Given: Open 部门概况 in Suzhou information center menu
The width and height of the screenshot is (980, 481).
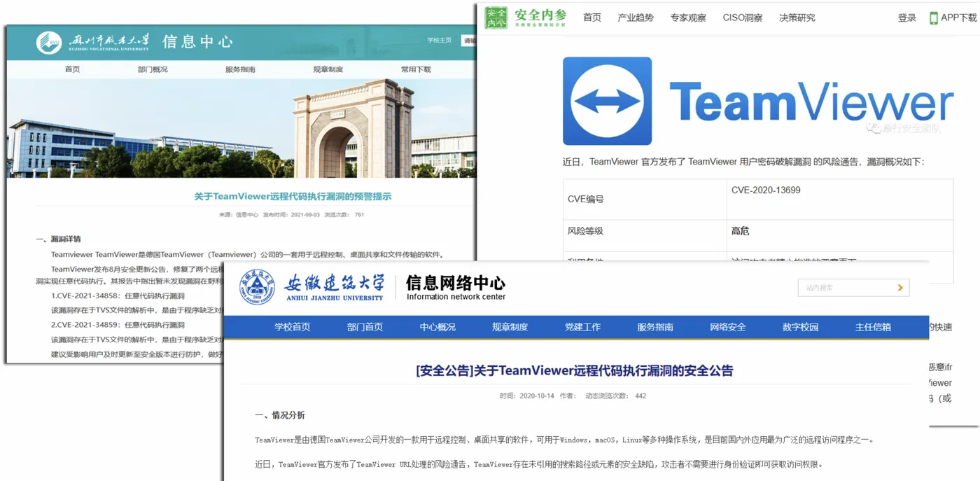Looking at the screenshot, I should point(153,69).
